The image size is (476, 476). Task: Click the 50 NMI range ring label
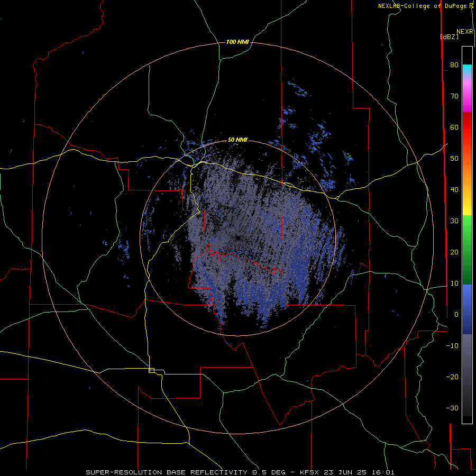click(237, 140)
